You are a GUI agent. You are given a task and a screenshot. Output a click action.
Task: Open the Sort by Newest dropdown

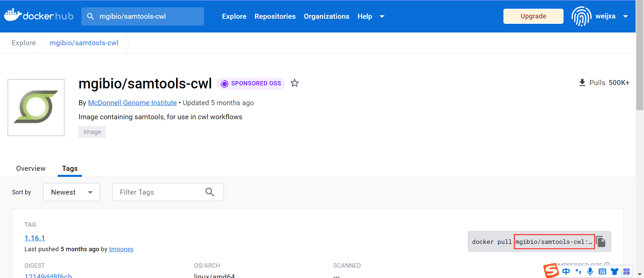point(71,192)
